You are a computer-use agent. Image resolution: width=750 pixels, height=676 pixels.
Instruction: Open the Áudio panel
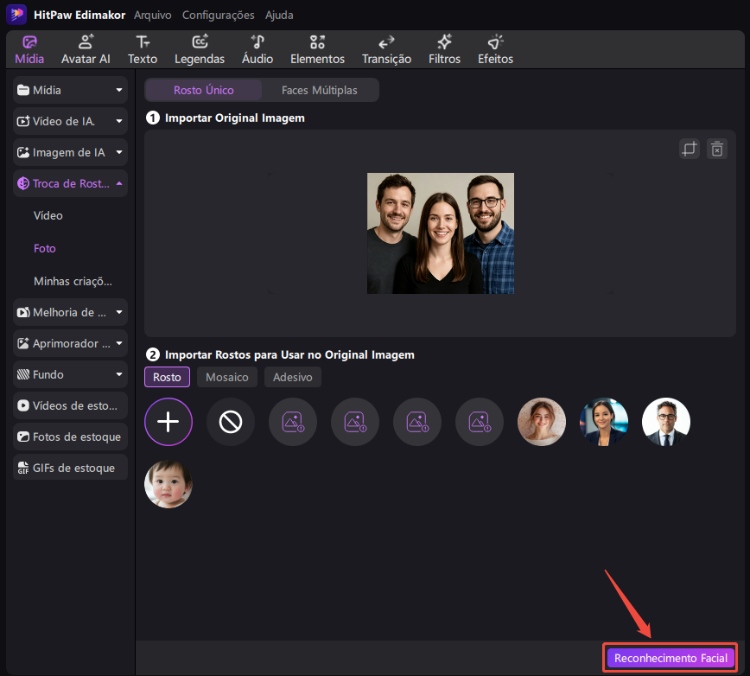pos(257,49)
